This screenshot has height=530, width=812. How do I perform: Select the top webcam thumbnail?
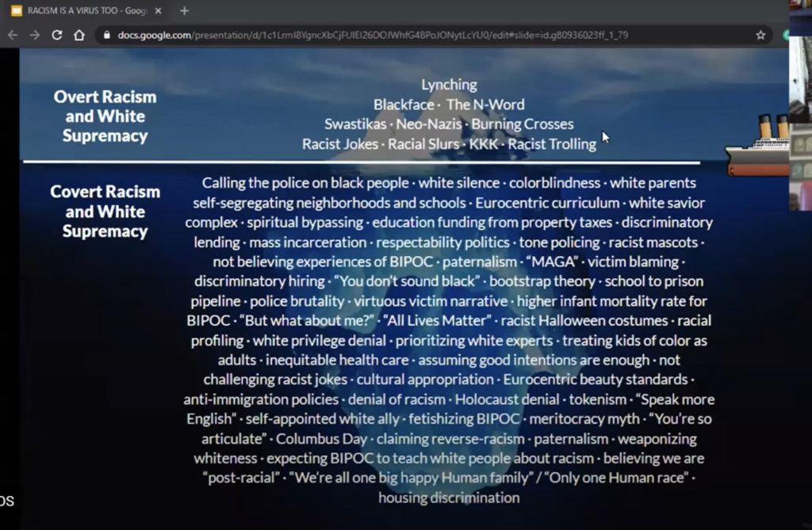coord(799,79)
